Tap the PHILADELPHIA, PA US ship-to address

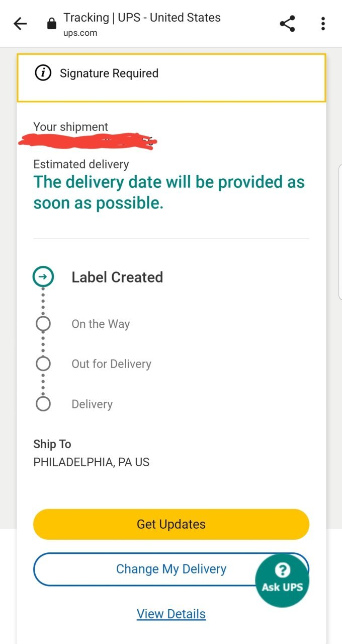[x=92, y=462]
